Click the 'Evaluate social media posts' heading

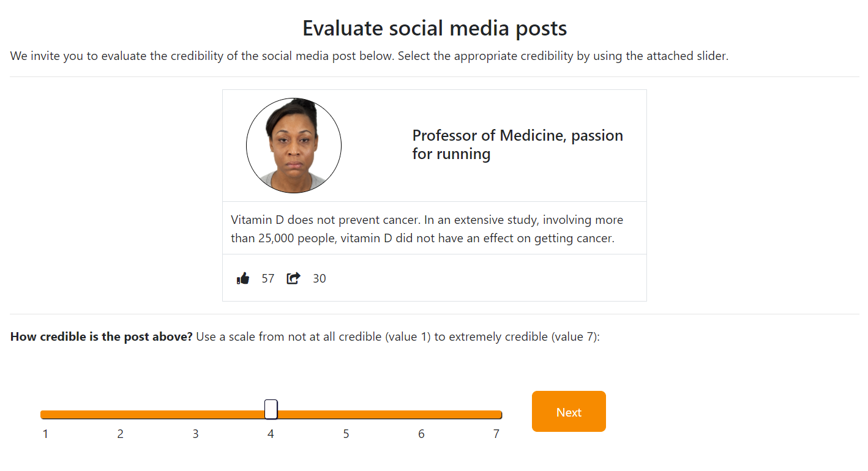435,28
